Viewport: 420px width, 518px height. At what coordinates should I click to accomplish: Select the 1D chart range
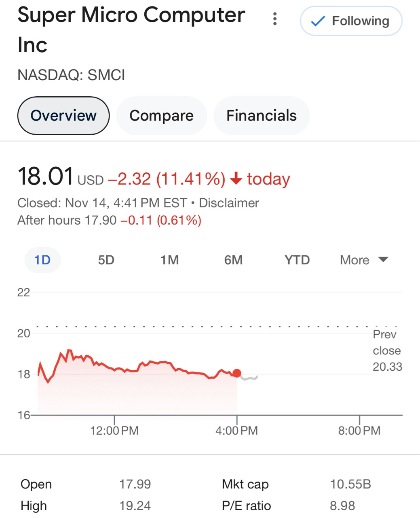tap(42, 260)
